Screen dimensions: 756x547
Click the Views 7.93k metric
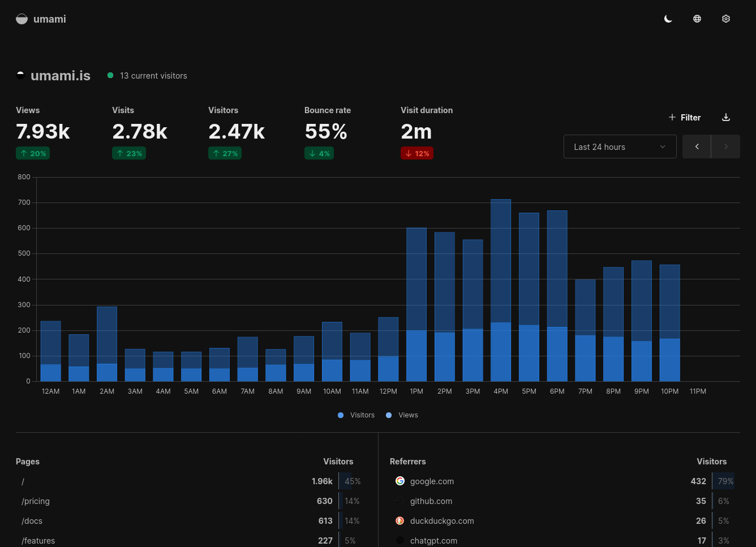tap(43, 132)
